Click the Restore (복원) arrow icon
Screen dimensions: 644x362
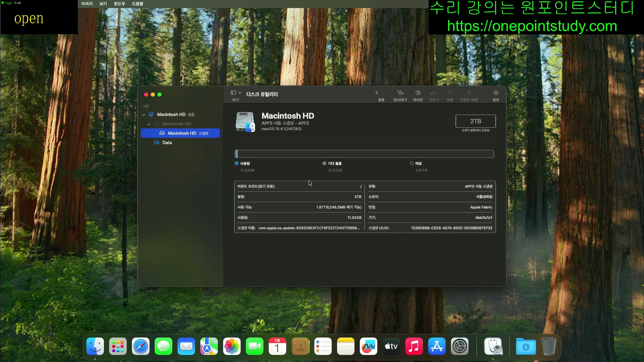450,93
